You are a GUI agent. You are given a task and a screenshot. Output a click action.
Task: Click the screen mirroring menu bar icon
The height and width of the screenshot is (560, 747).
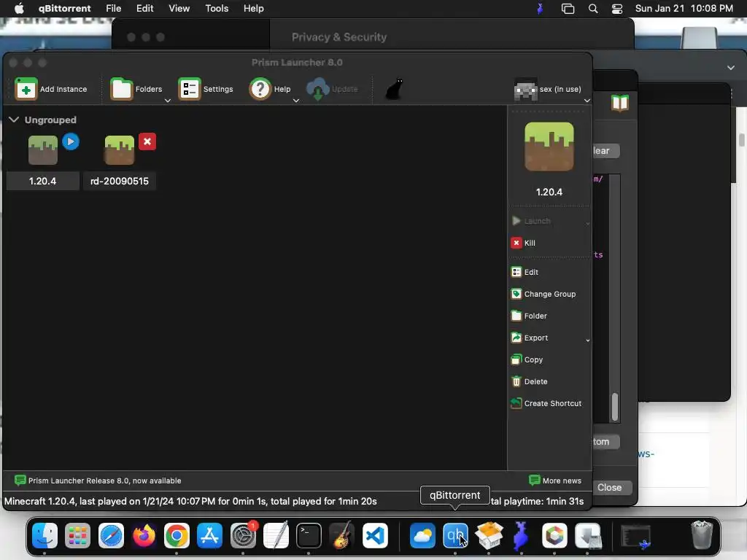click(x=568, y=9)
